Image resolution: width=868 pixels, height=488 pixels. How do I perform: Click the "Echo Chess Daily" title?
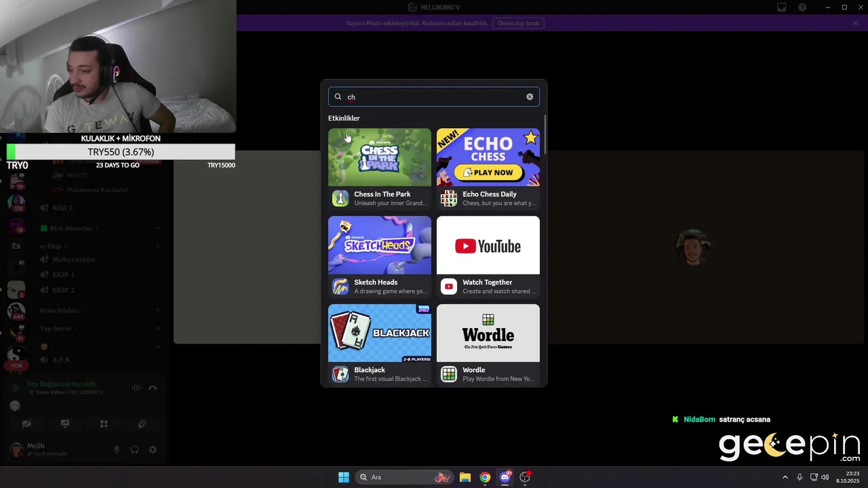pos(490,194)
